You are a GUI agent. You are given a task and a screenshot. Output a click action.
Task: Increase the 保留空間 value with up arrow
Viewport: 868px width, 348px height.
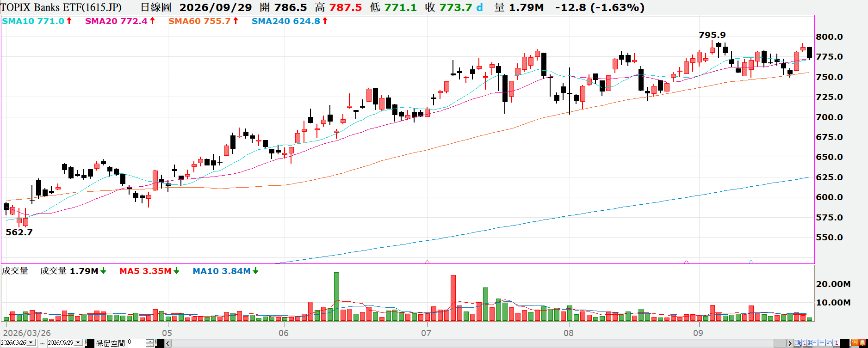pyautogui.click(x=150, y=341)
